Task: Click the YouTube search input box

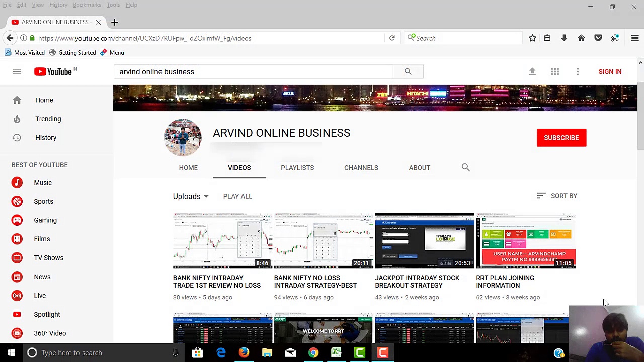Action: pos(253,72)
